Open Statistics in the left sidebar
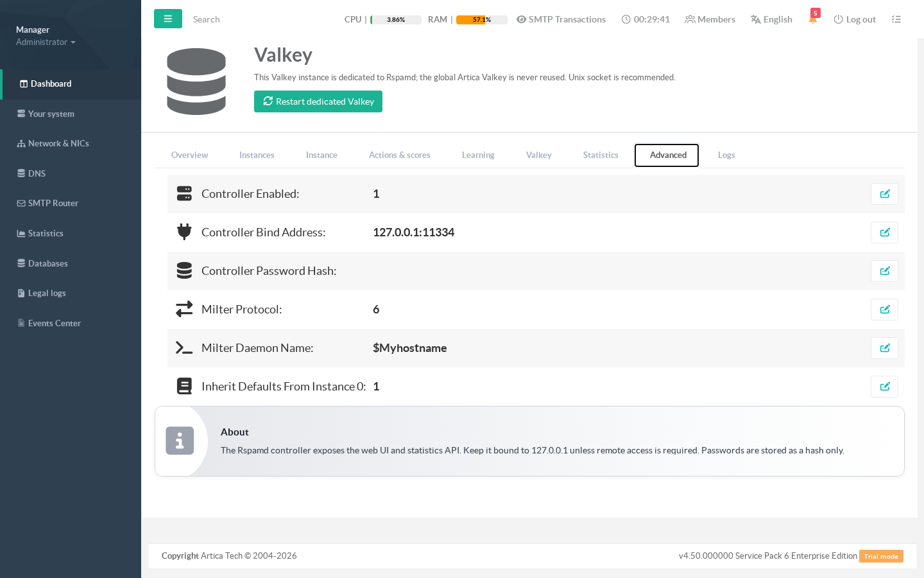Screen dimensions: 924x578 71,234
